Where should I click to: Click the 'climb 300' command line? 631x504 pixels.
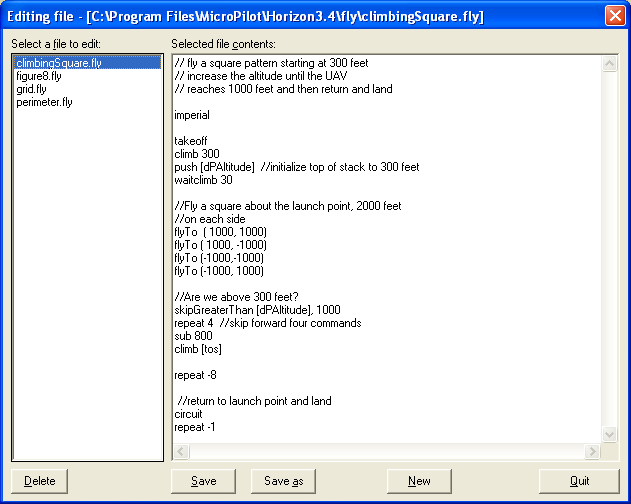coord(197,154)
